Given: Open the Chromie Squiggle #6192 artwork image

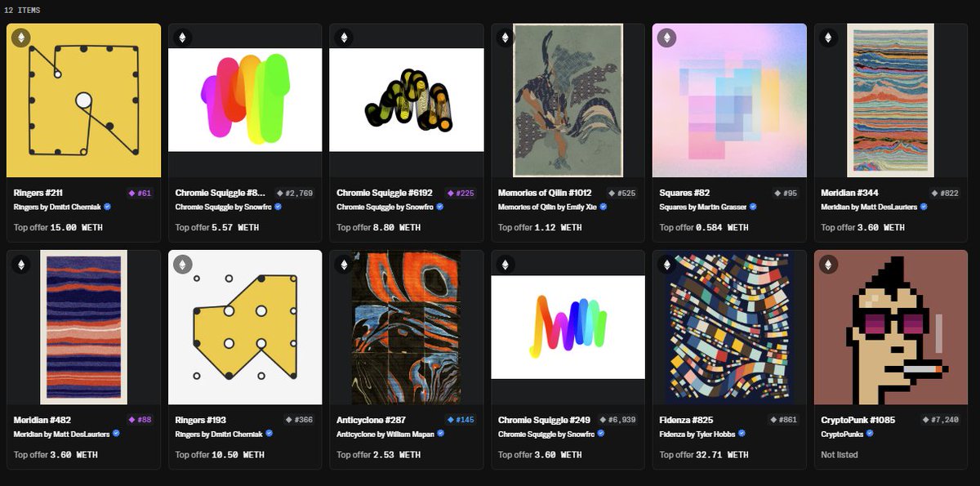Looking at the screenshot, I should point(407,100).
